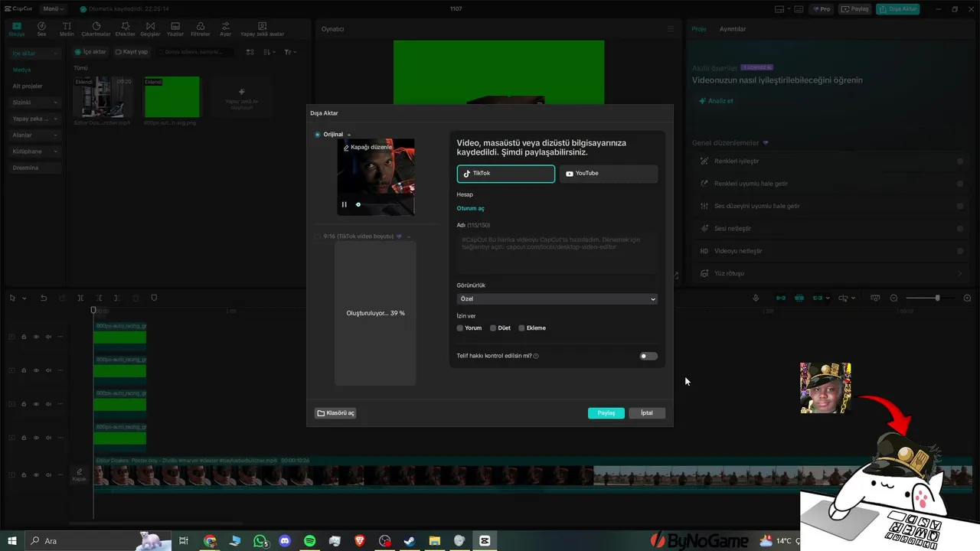Open the Medya media tool
Image resolution: width=980 pixels, height=551 pixels.
[16, 29]
